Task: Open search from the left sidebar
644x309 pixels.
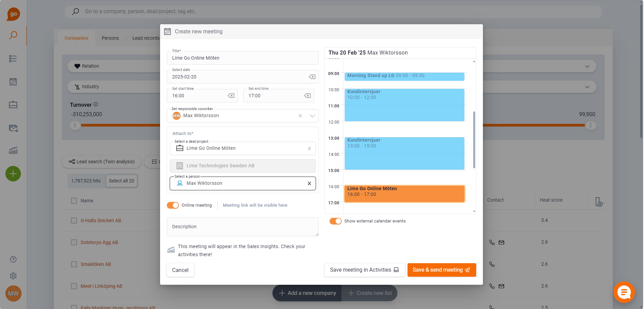Action: click(x=13, y=35)
